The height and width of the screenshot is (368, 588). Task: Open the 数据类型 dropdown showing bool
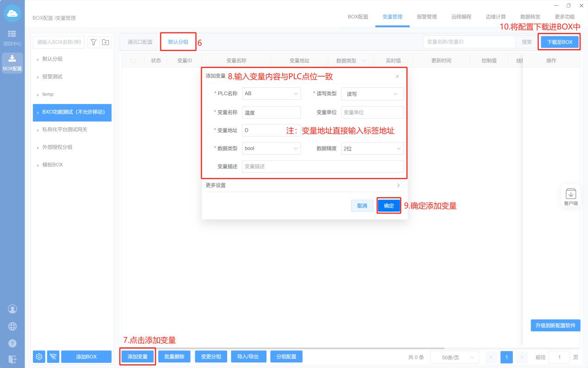pos(271,148)
